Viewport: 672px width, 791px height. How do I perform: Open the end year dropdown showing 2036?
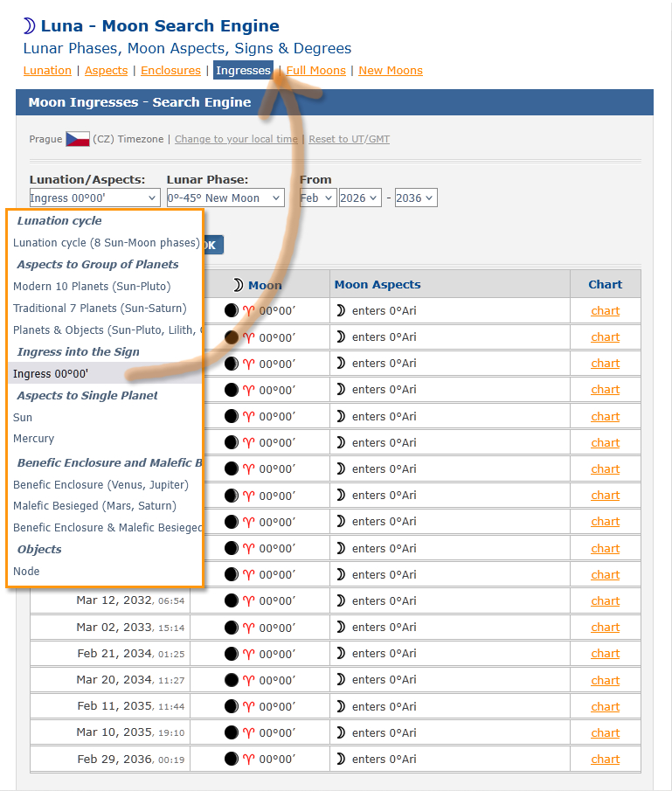pos(415,198)
